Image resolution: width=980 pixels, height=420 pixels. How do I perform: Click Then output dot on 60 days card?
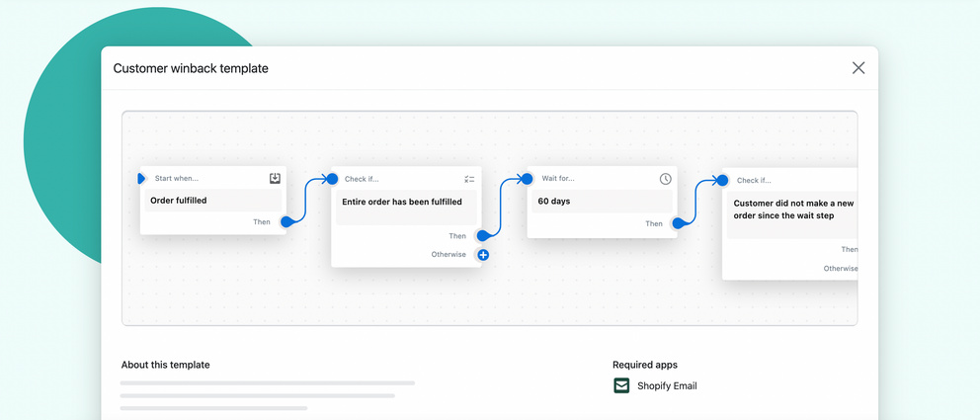click(678, 223)
